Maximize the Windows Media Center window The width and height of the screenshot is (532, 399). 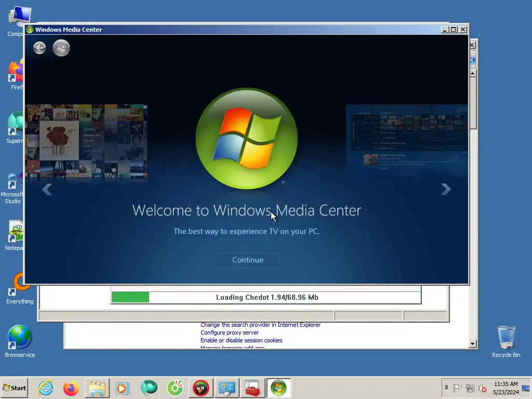pyautogui.click(x=454, y=30)
